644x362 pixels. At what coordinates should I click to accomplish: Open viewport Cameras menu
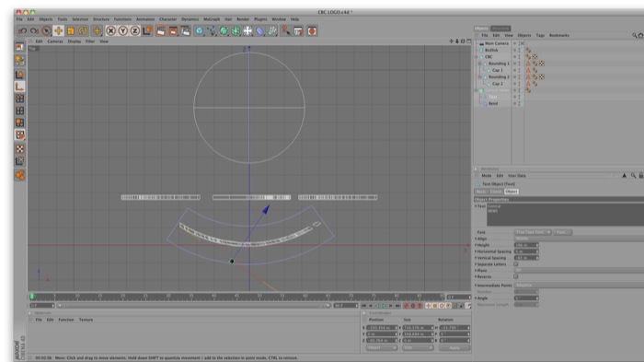(55, 41)
